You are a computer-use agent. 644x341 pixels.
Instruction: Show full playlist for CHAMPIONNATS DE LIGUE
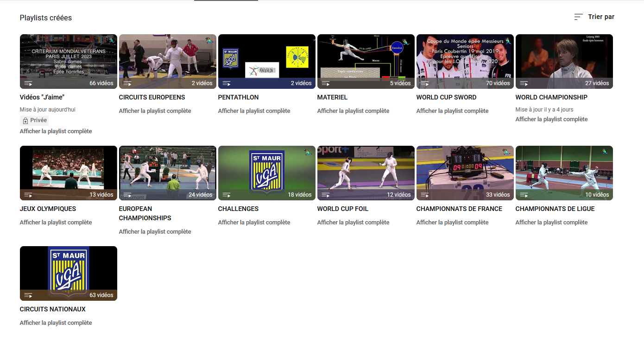pos(552,223)
